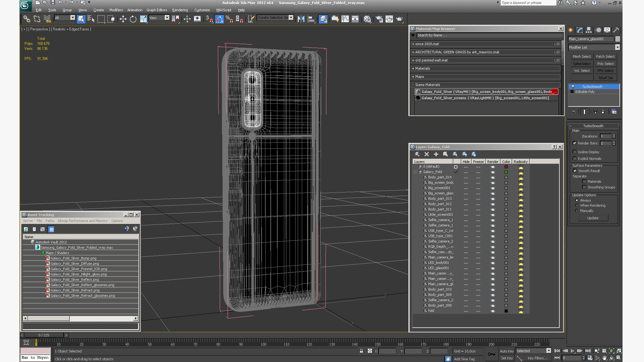
Task: Toggle Angle Snap in toolbar
Action: point(219,19)
